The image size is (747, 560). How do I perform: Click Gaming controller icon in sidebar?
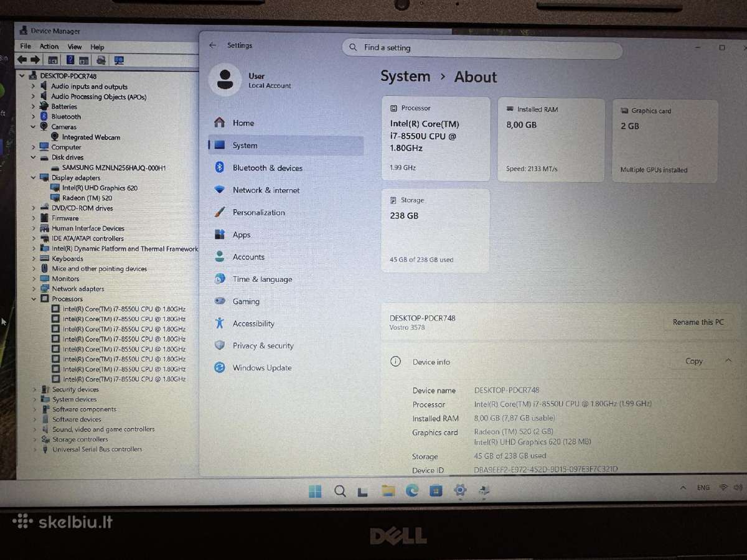point(219,301)
